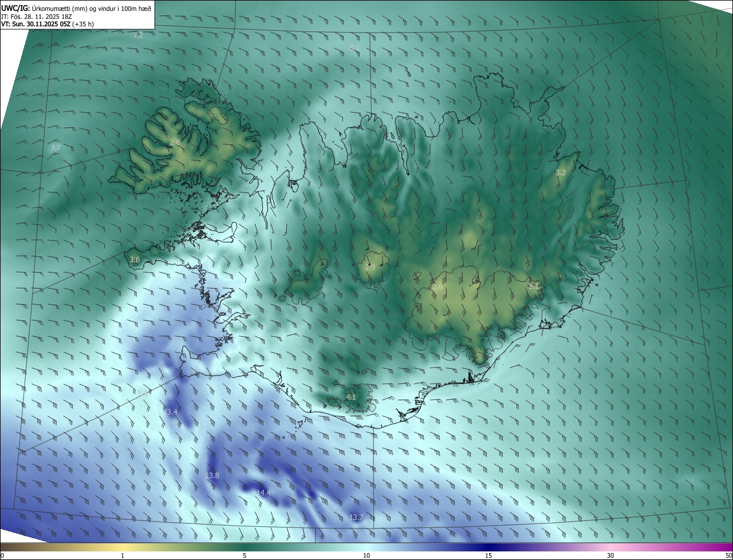The height and width of the screenshot is (560, 733).
Task: Select the 50 tick on the colour scale
Action: [728, 555]
